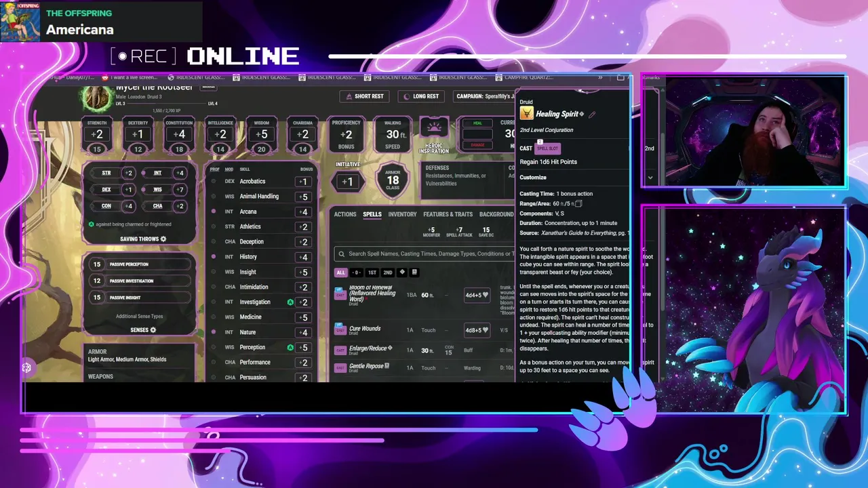The height and width of the screenshot is (488, 868).
Task: Toggle the 2ND level spell filter
Action: pos(388,272)
